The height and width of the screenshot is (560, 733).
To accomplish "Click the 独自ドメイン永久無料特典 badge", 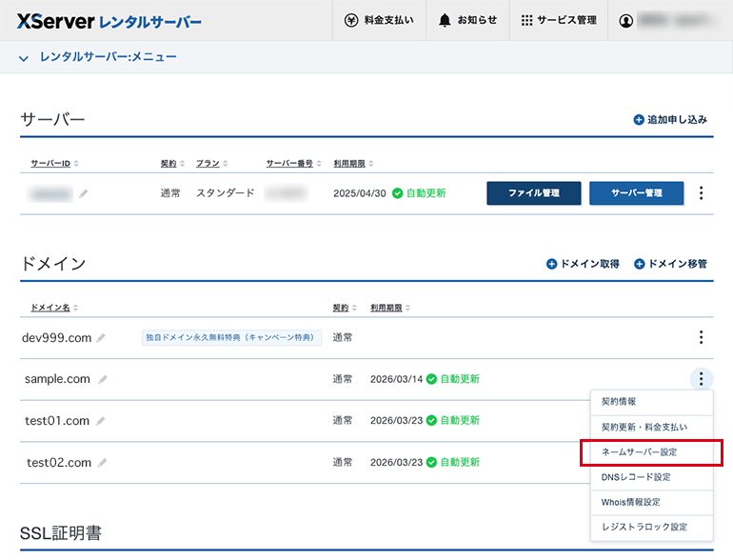I will (x=231, y=337).
